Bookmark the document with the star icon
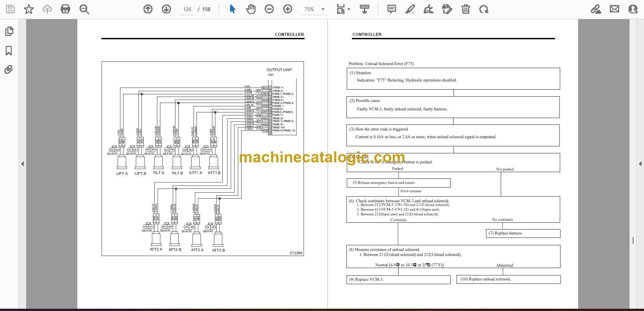The image size is (644, 311). click(x=29, y=9)
